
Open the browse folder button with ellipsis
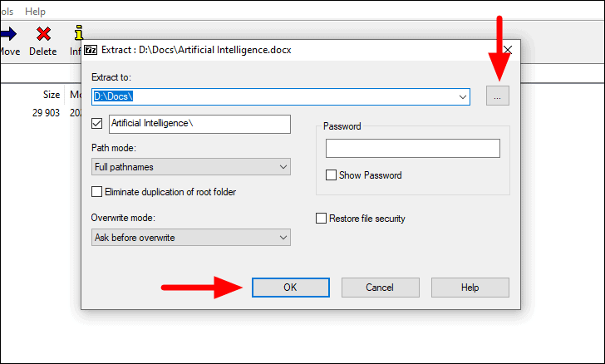pos(497,96)
